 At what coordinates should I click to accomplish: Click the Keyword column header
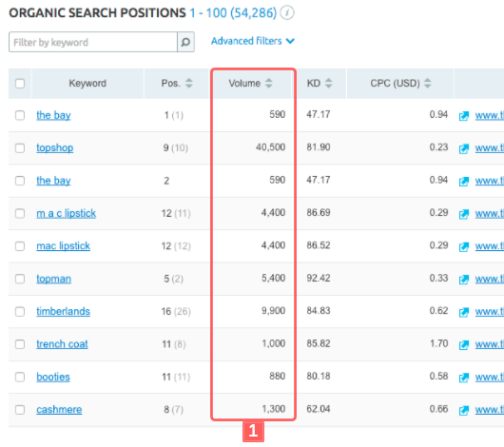point(87,84)
